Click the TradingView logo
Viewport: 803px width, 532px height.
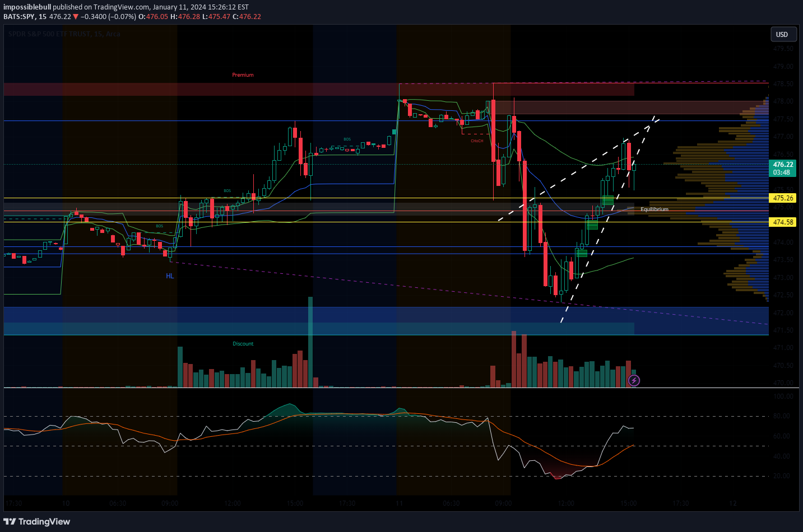click(37, 521)
